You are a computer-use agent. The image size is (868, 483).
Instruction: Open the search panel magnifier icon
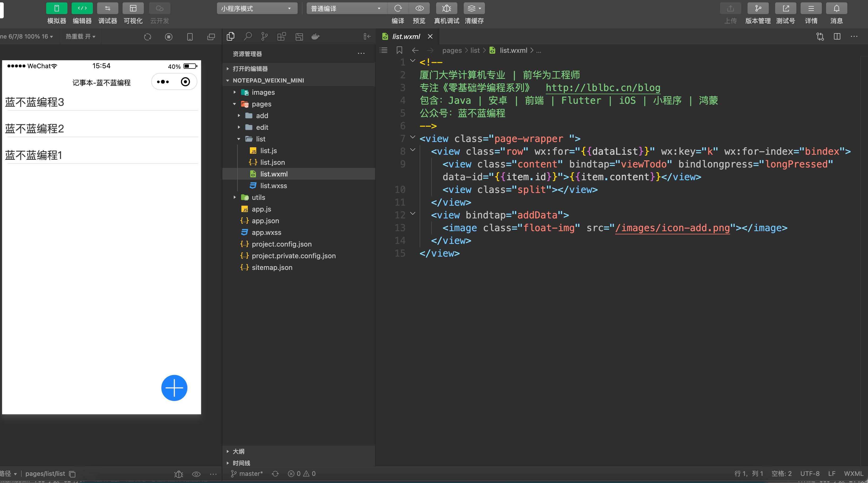248,36
